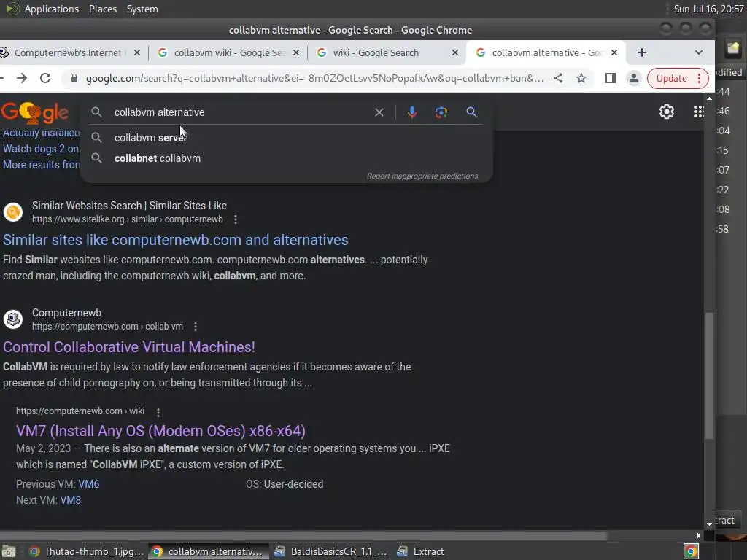Switch to Computernewb's Internet tab
Viewport: 747px width, 560px height.
click(x=66, y=52)
